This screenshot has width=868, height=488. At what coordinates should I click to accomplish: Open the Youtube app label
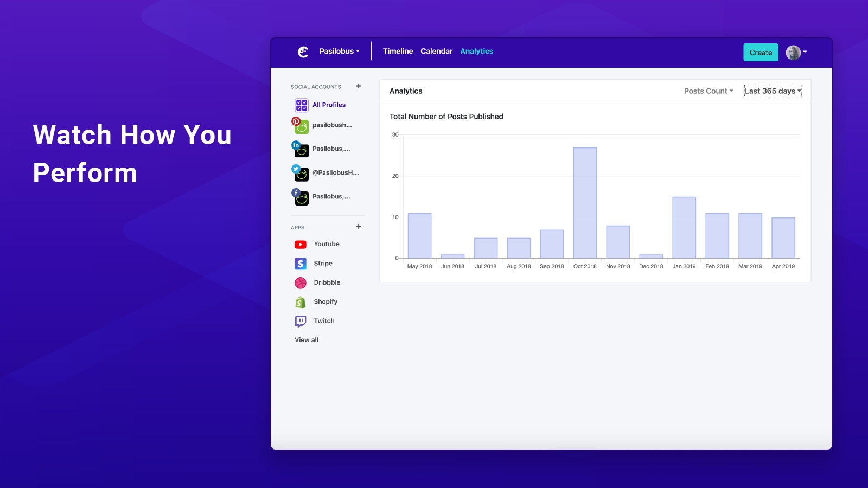click(x=327, y=244)
